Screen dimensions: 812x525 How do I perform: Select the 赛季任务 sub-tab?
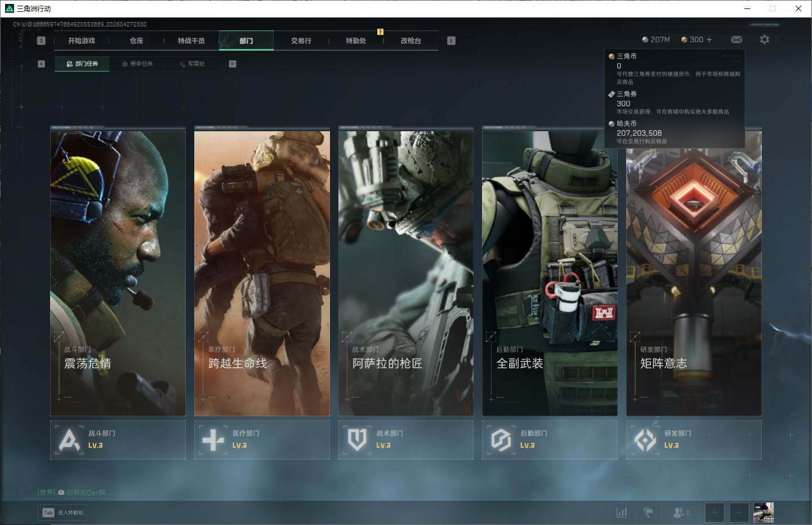[138, 64]
